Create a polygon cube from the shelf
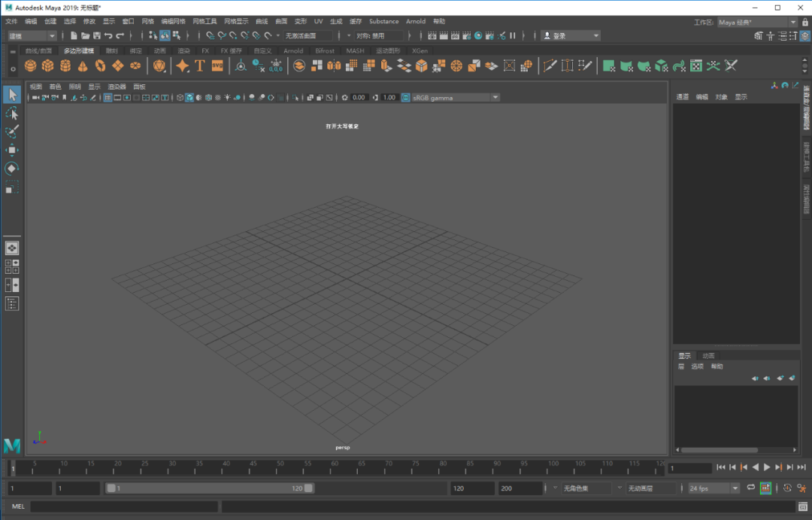Image resolution: width=812 pixels, height=520 pixels. point(48,66)
